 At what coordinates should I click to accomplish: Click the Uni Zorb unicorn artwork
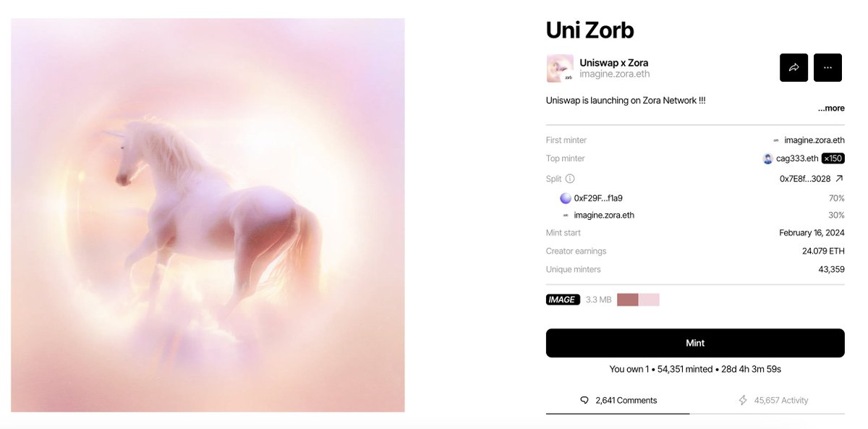coord(208,215)
